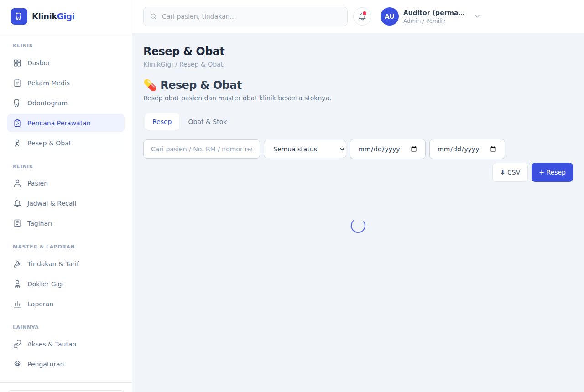Open the Odontogram tooth icon
Screen dimensions: 584x392
[17, 103]
